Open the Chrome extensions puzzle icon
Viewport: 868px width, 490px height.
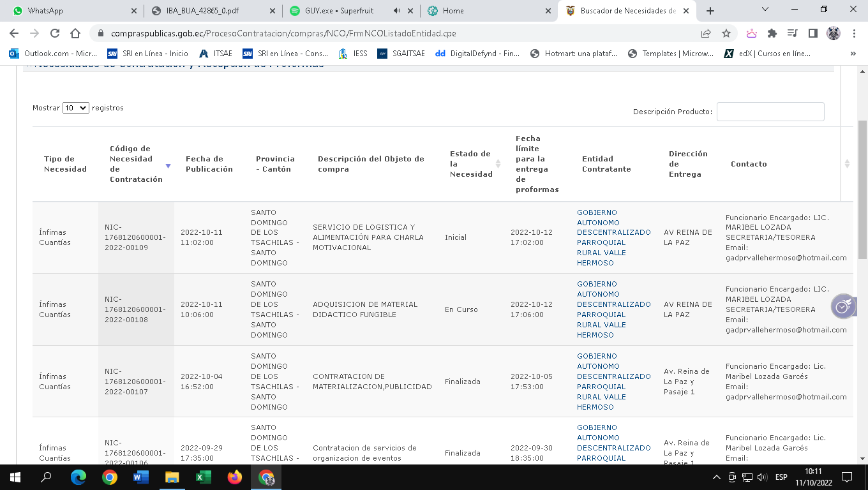772,33
